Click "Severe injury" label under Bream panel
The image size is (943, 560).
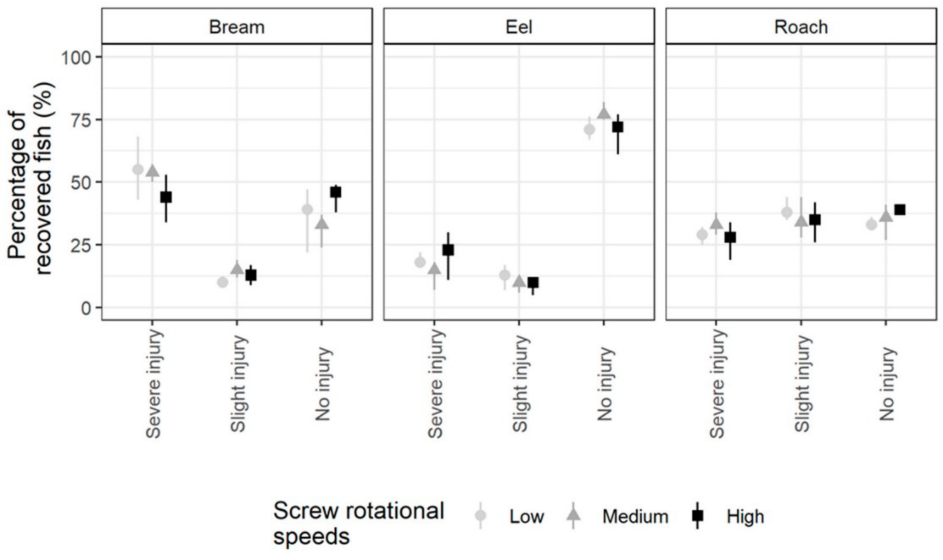pyautogui.click(x=153, y=383)
